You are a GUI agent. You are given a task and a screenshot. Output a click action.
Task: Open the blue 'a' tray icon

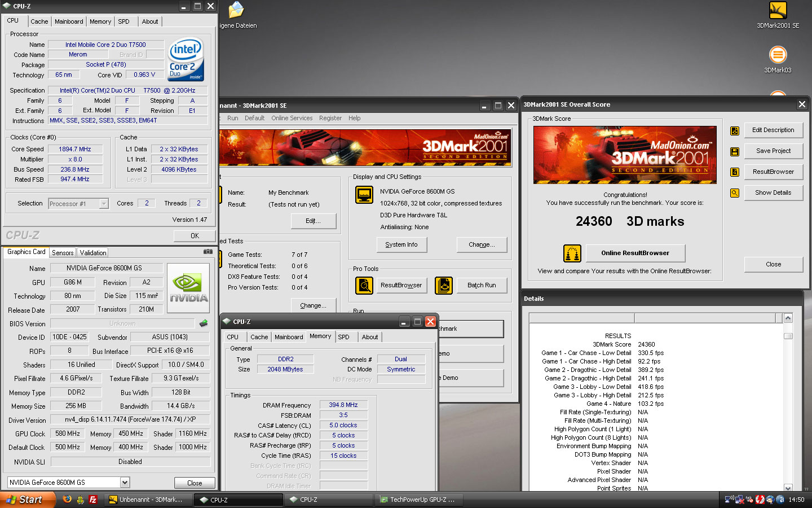[780, 500]
